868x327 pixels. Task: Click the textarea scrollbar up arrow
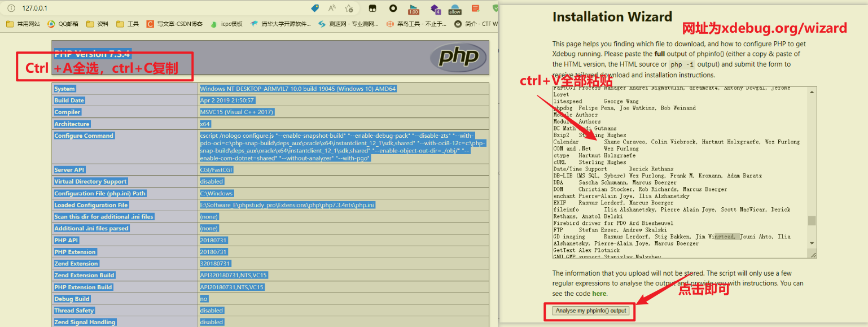pos(812,91)
